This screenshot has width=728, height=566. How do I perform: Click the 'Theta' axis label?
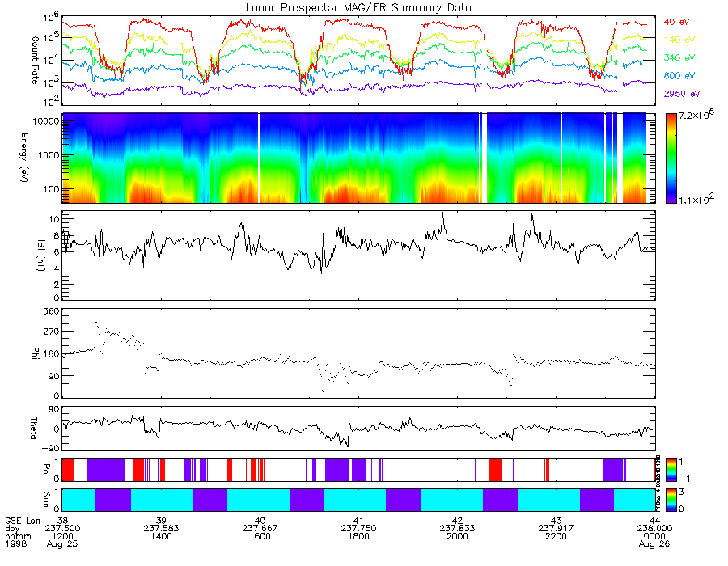(x=33, y=429)
